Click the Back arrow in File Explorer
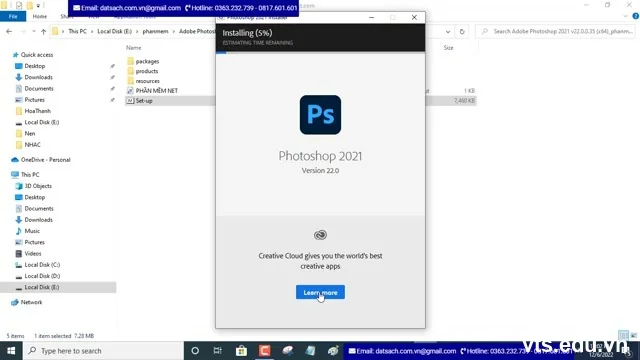Image resolution: width=640 pixels, height=360 pixels. (9, 31)
